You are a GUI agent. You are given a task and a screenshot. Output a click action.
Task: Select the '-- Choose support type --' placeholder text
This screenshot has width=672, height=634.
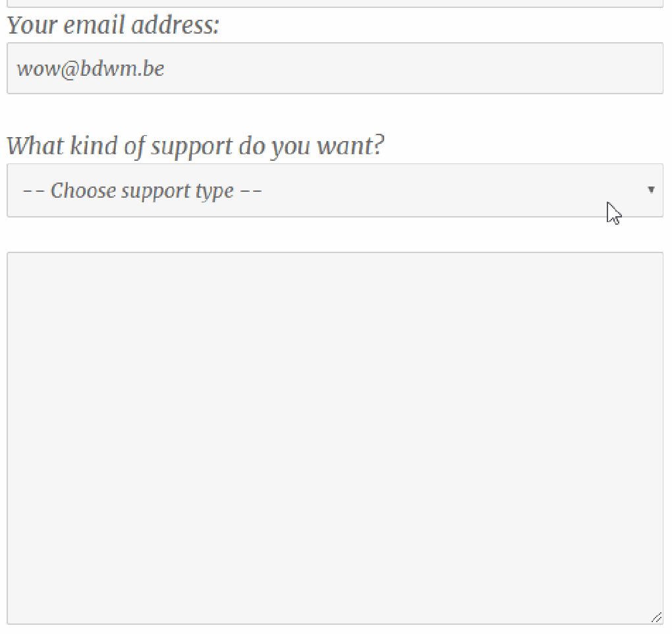pyautogui.click(x=142, y=190)
